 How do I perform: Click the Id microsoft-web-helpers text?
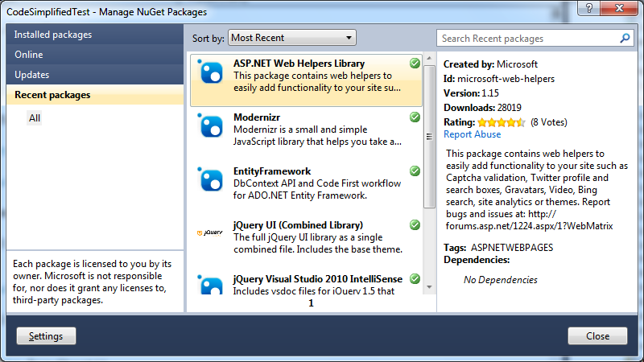point(499,79)
